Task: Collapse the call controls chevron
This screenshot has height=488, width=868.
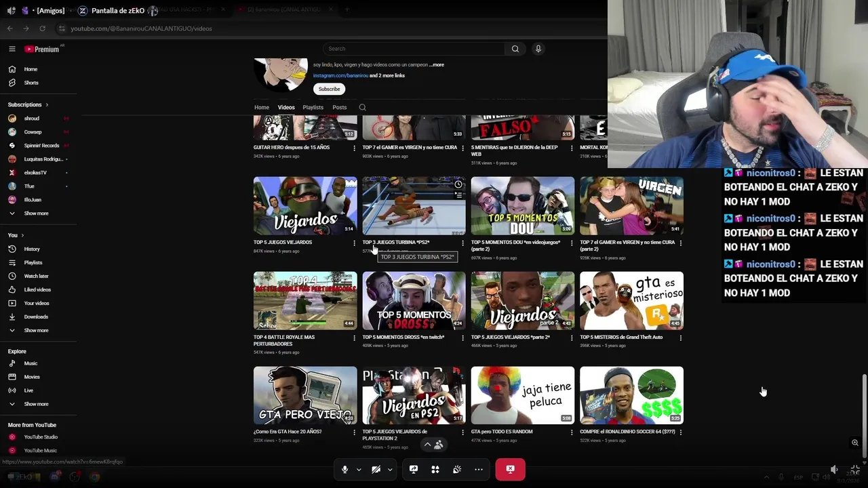Action: click(x=427, y=445)
